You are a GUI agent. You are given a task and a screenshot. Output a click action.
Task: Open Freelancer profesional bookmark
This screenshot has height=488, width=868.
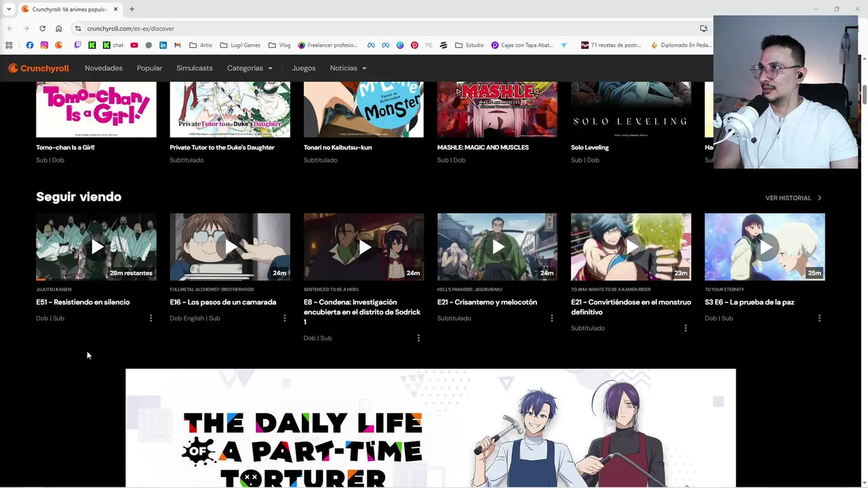(x=328, y=45)
